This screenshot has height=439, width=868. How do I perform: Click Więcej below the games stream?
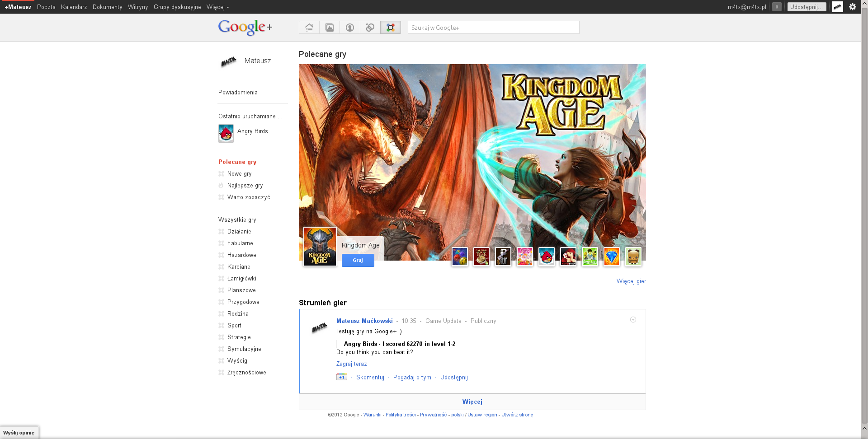tap(472, 402)
